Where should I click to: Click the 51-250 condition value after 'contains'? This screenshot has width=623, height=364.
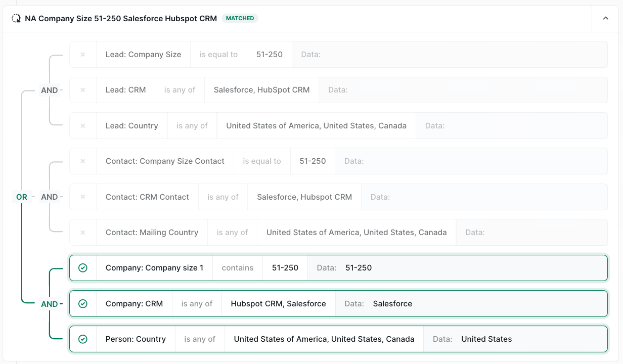click(285, 268)
